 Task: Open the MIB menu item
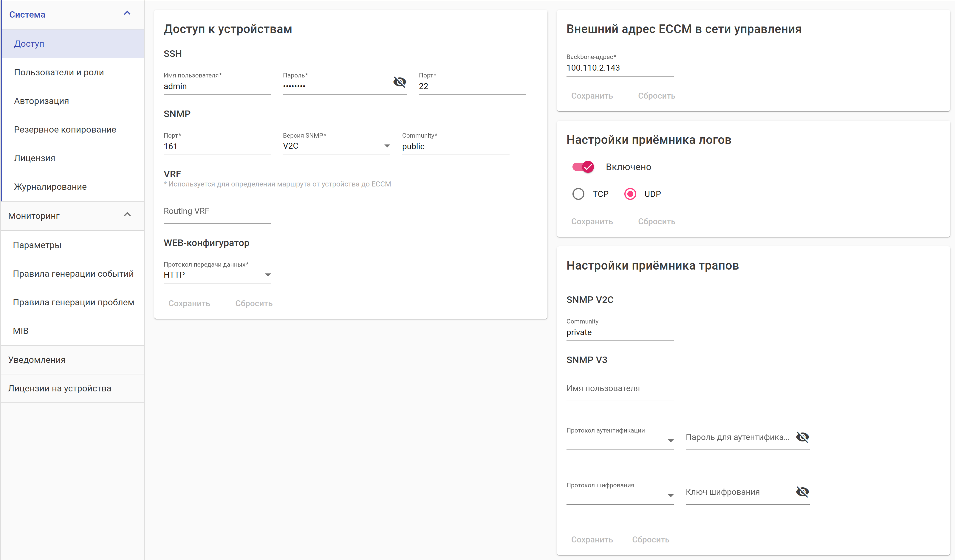pyautogui.click(x=21, y=331)
